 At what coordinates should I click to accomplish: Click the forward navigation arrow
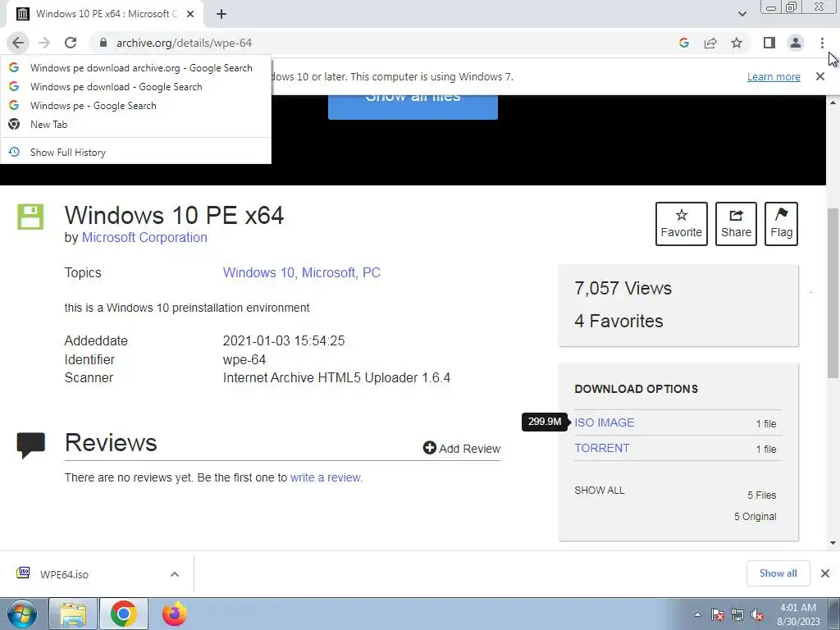tap(44, 43)
